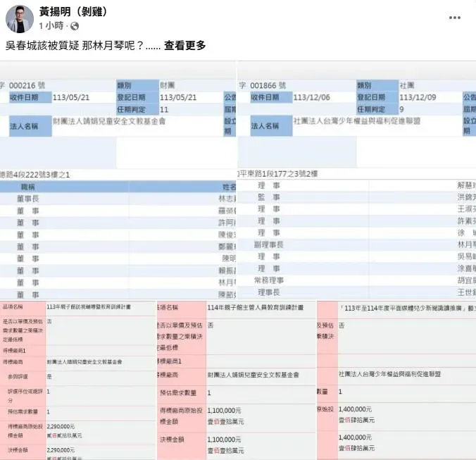Click the 任期判定 value 9

pos(401,109)
